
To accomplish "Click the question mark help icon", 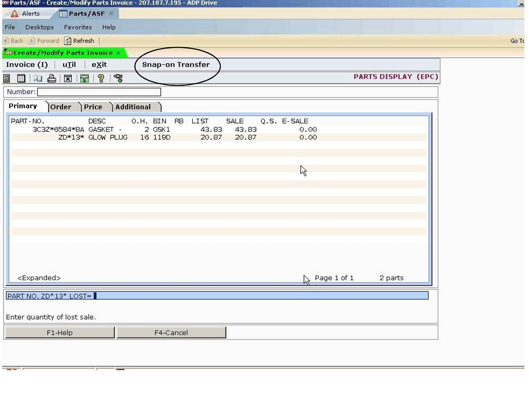I will [100, 78].
